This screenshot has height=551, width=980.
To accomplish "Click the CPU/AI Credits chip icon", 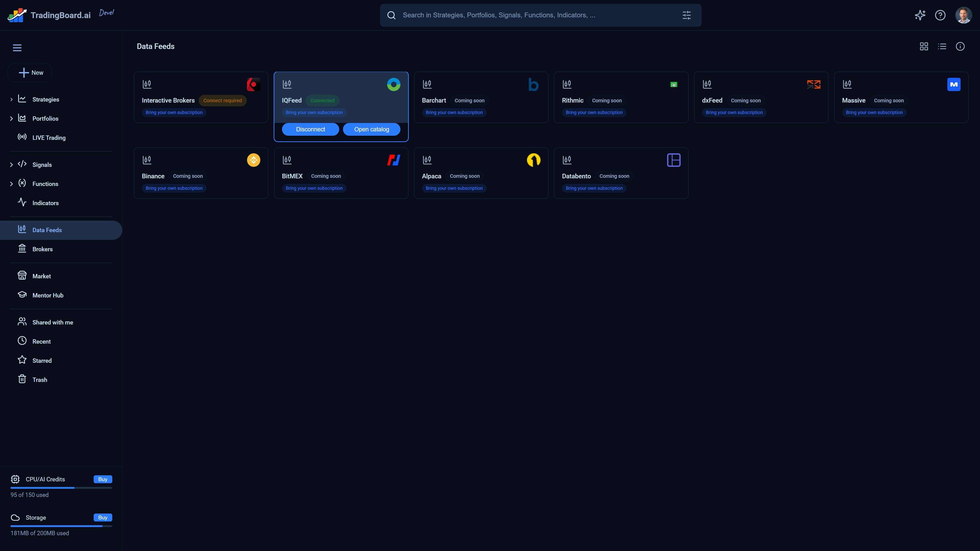I will (15, 479).
